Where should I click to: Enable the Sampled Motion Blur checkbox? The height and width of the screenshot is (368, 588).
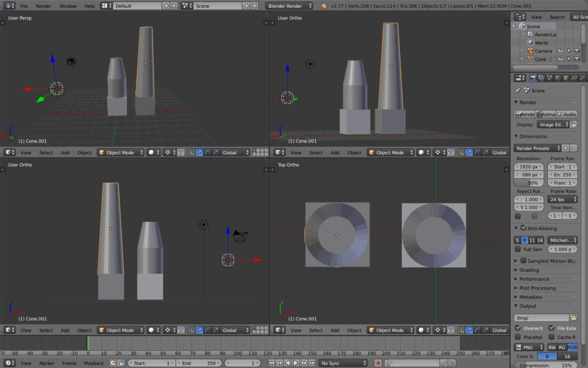tap(524, 261)
